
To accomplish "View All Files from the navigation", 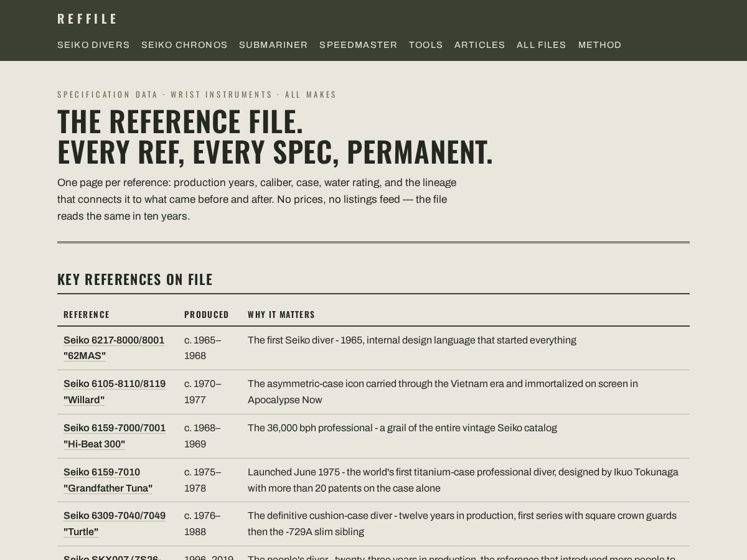I will click(x=542, y=45).
